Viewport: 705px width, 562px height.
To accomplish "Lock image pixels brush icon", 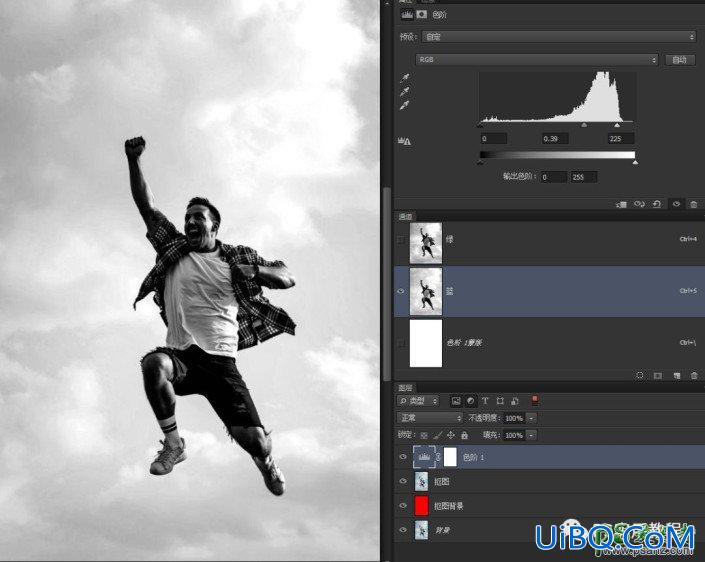I will click(x=437, y=435).
